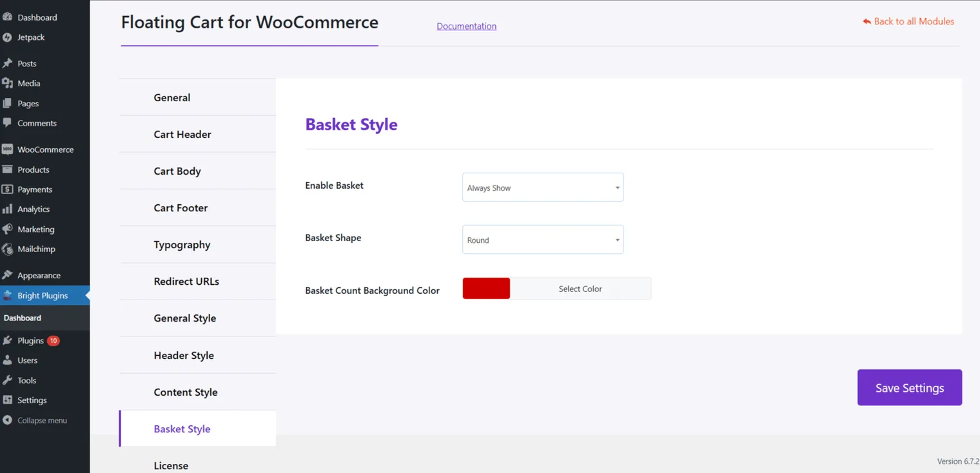Click the Marketing megaphone icon

pyautogui.click(x=8, y=229)
